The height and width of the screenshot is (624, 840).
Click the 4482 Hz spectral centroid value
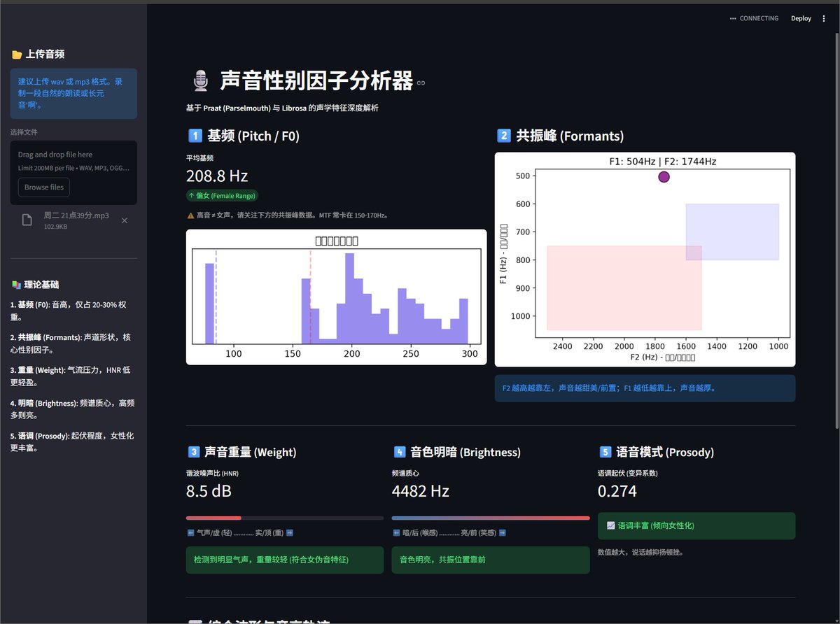(x=420, y=491)
